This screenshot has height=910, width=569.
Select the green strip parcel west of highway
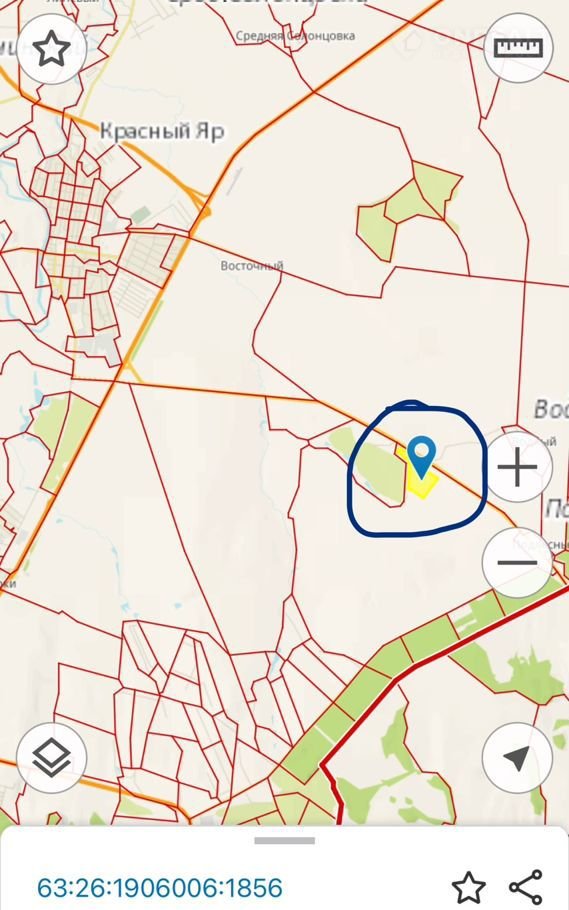66,439
